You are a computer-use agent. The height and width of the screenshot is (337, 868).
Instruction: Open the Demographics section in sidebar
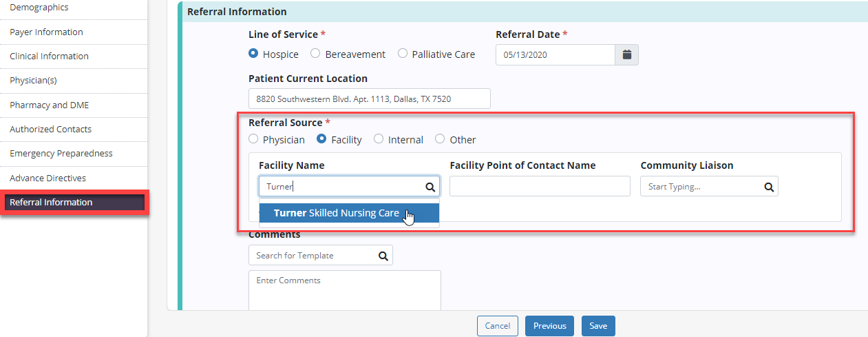click(39, 8)
